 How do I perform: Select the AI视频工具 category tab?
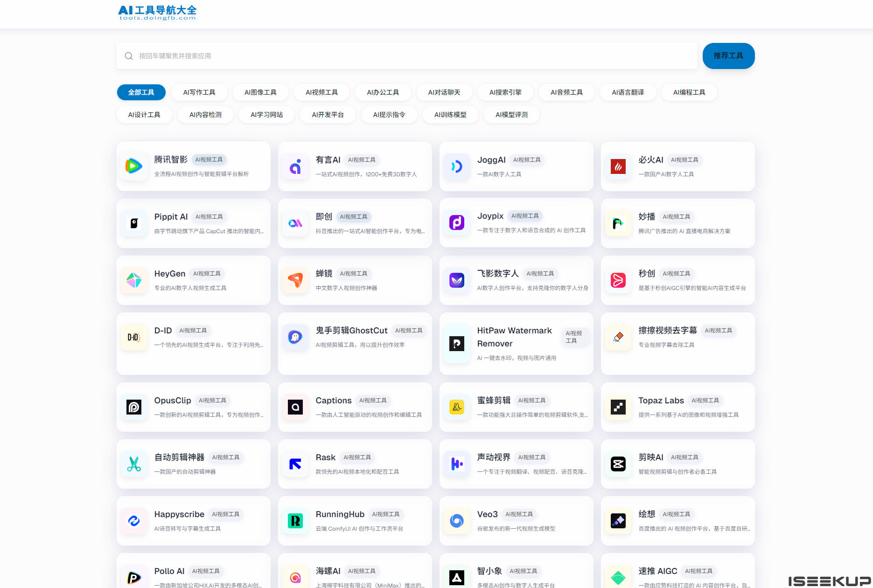321,92
